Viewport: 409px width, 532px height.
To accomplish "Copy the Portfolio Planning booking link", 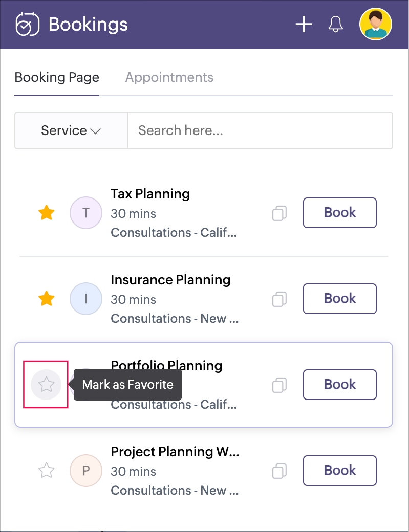I will tap(279, 385).
